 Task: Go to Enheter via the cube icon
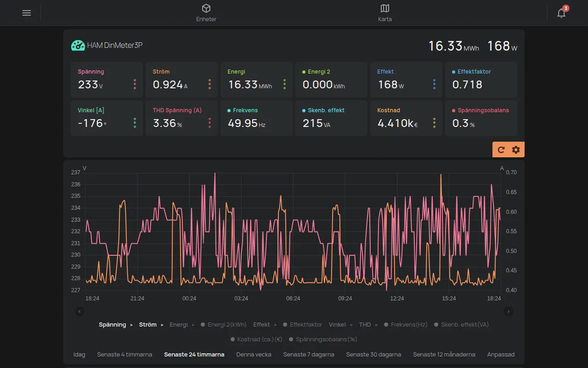206,13
